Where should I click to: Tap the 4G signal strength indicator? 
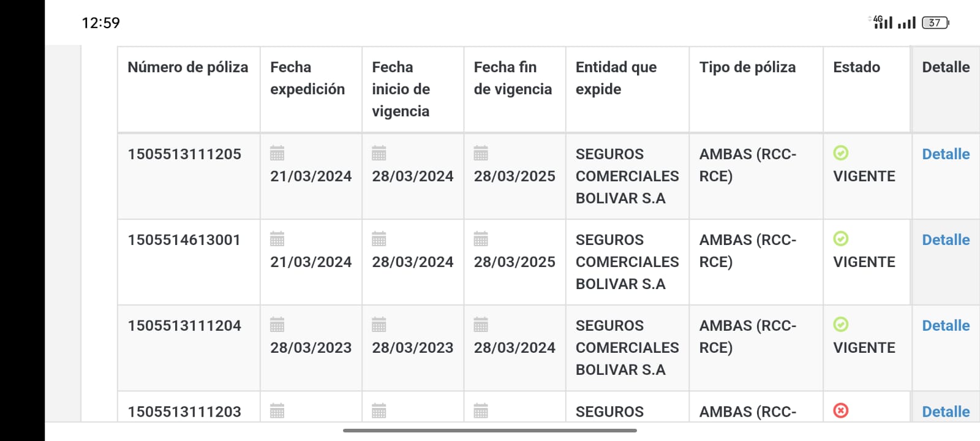[883, 23]
